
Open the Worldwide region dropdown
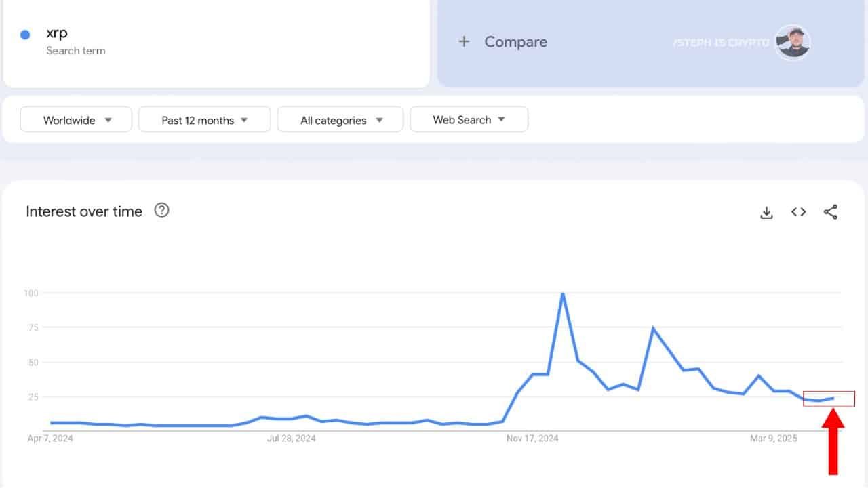(x=76, y=120)
